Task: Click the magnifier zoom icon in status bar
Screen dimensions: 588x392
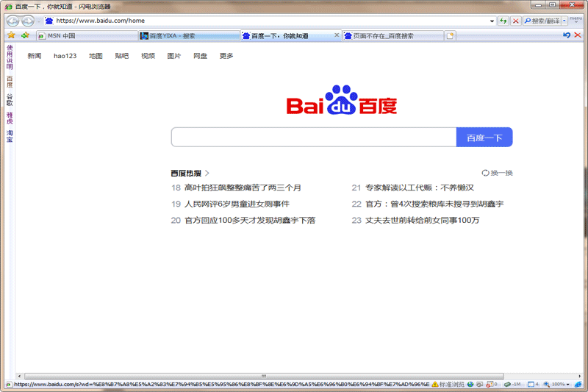Action: [x=546, y=385]
